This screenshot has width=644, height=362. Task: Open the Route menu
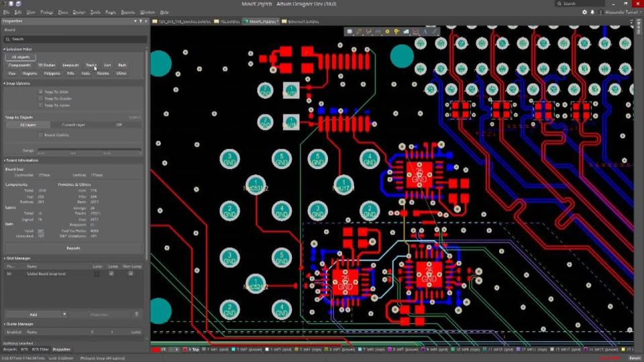point(111,12)
